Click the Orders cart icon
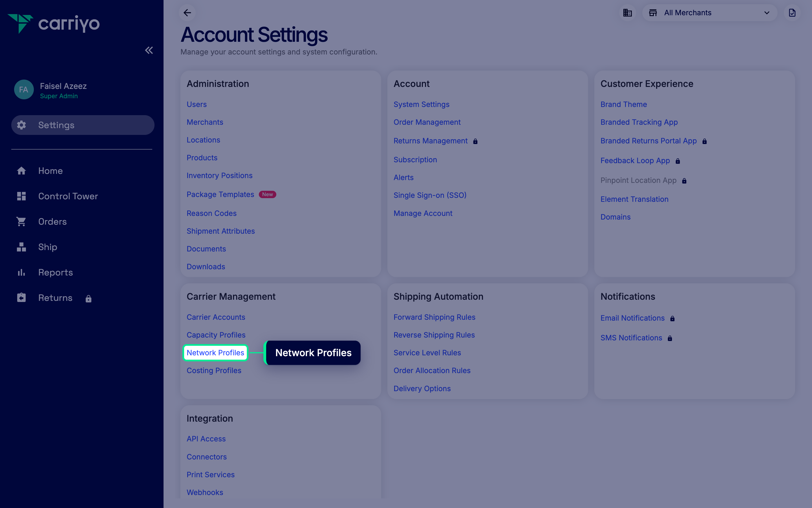The image size is (812, 508). (x=21, y=222)
